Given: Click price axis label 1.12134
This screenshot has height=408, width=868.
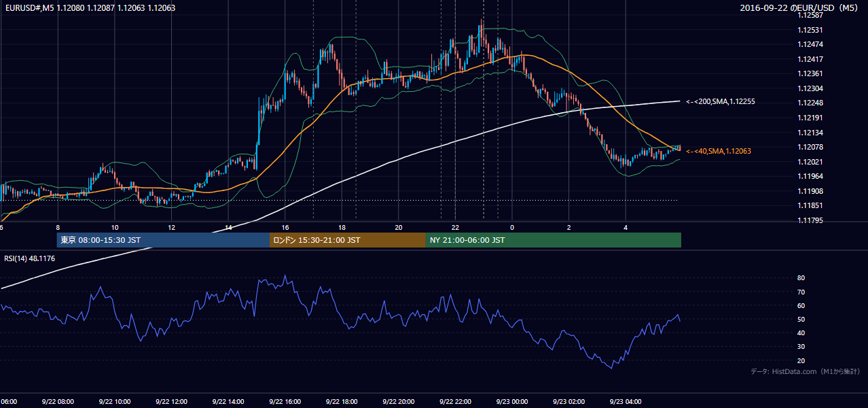Looking at the screenshot, I should click(x=810, y=133).
